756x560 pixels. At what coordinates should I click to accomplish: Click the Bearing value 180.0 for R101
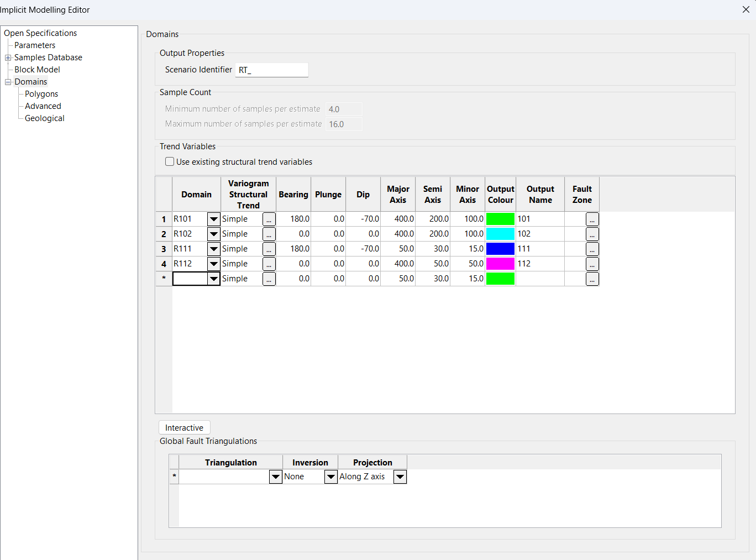pyautogui.click(x=293, y=219)
